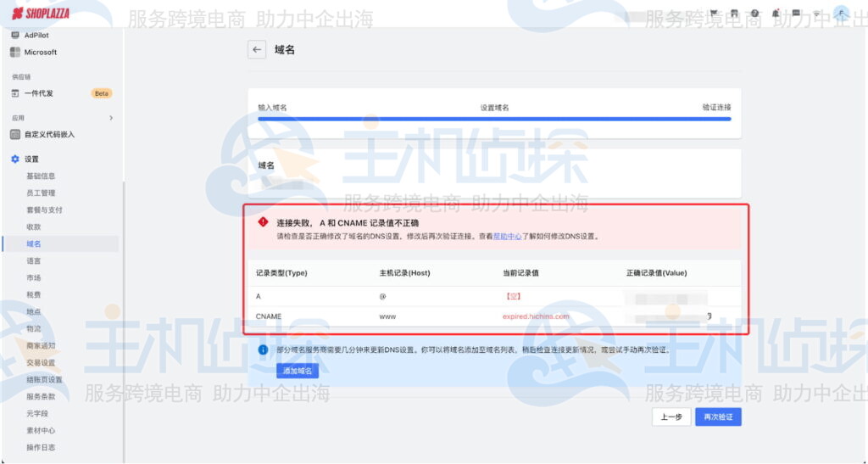The height and width of the screenshot is (464, 868).
Task: Click the blue info circle icon
Action: coord(263,350)
